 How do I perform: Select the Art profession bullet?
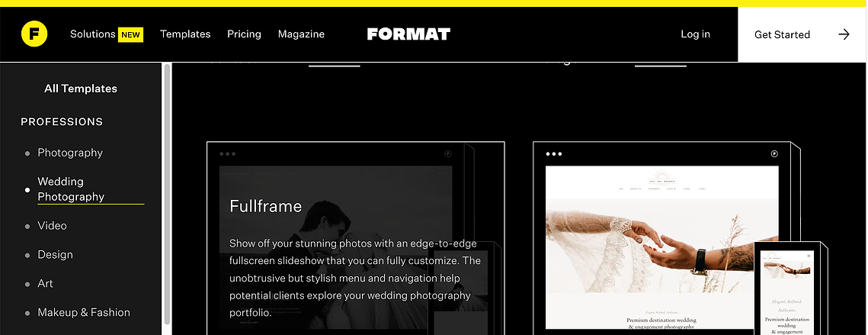point(27,284)
